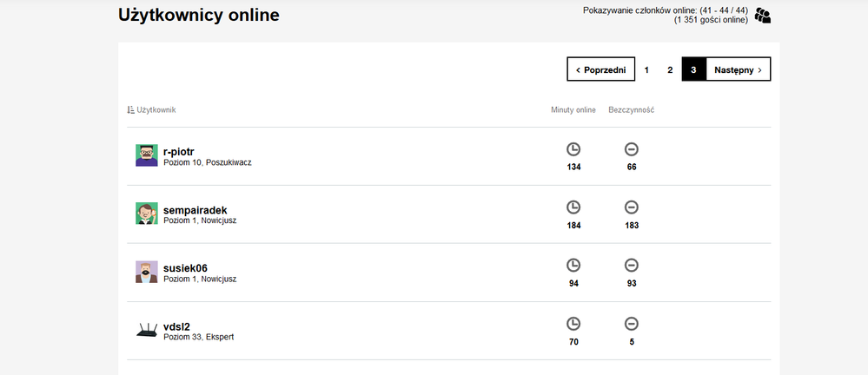The width and height of the screenshot is (868, 375).
Task: Click r-piotr's avatar picture
Action: coord(146,155)
